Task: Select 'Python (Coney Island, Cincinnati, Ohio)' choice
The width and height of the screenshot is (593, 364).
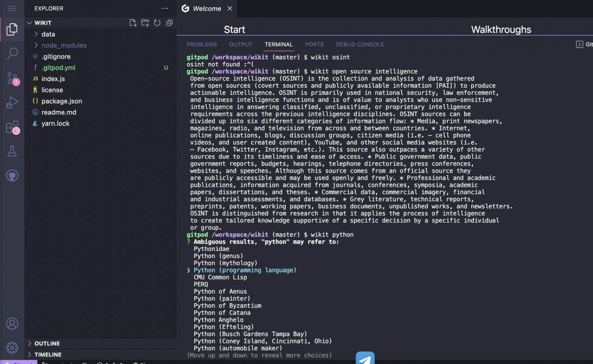Action: (263, 341)
